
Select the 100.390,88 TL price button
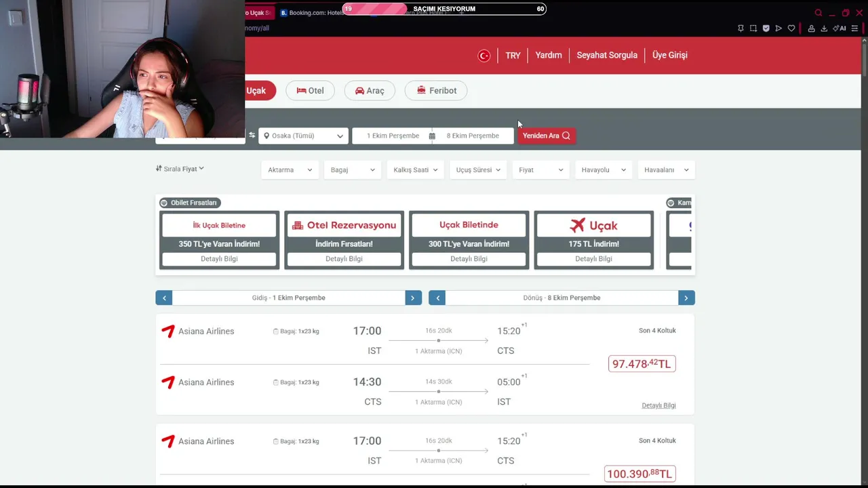pyautogui.click(x=639, y=474)
